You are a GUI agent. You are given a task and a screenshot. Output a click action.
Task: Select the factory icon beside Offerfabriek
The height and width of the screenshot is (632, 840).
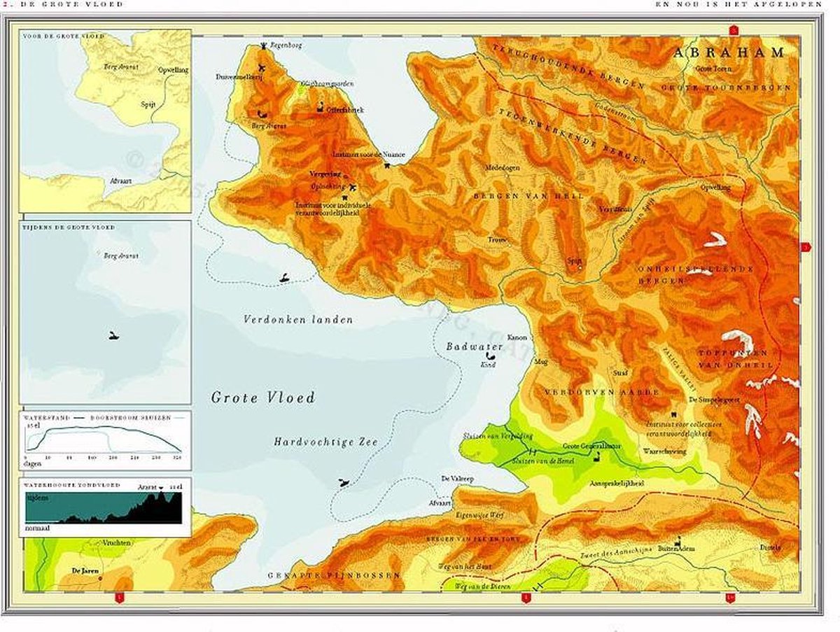click(x=321, y=108)
